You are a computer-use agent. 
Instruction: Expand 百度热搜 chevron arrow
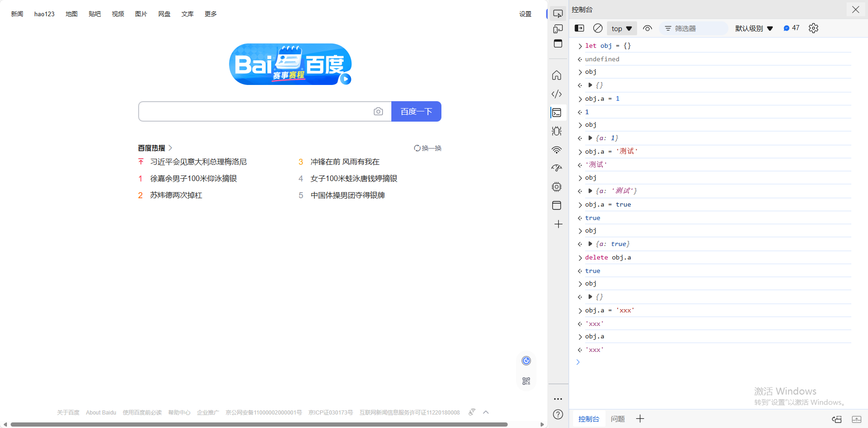tap(170, 148)
